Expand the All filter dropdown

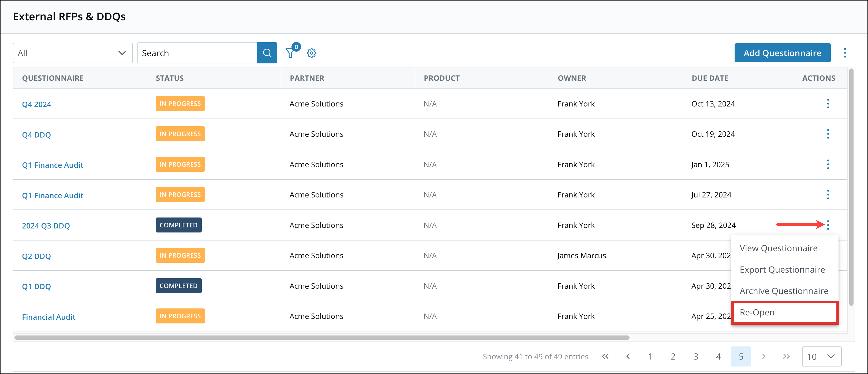73,53
